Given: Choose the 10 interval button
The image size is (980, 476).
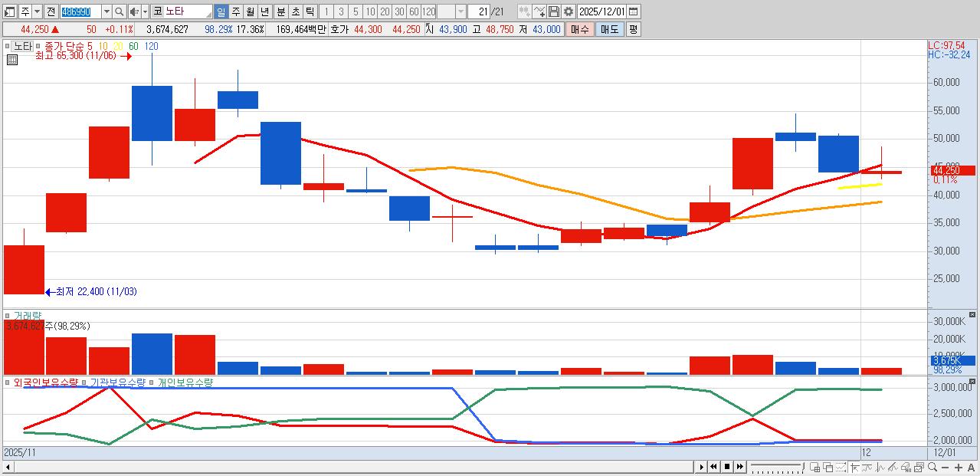Looking at the screenshot, I should click(370, 11).
